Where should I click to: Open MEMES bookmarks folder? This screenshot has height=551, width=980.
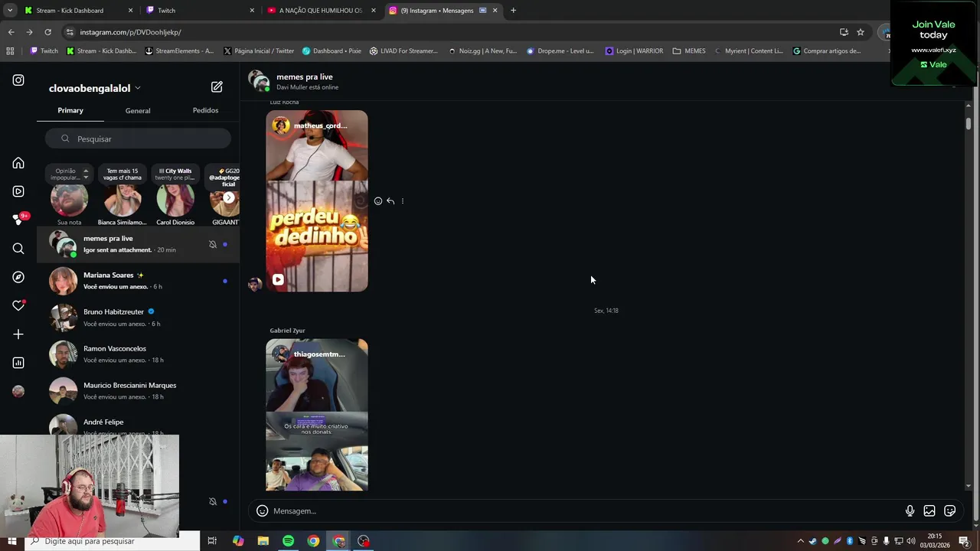click(689, 51)
